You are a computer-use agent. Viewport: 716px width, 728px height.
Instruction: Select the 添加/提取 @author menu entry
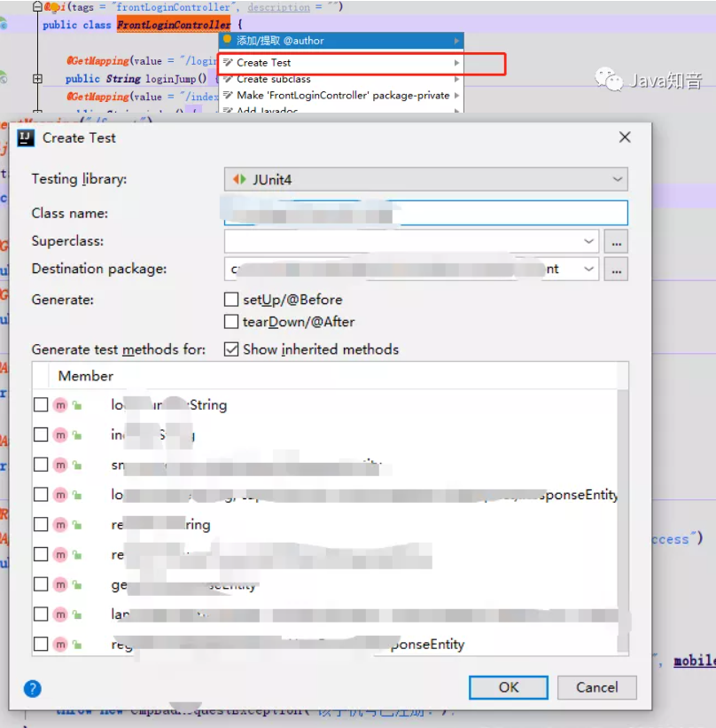[341, 41]
